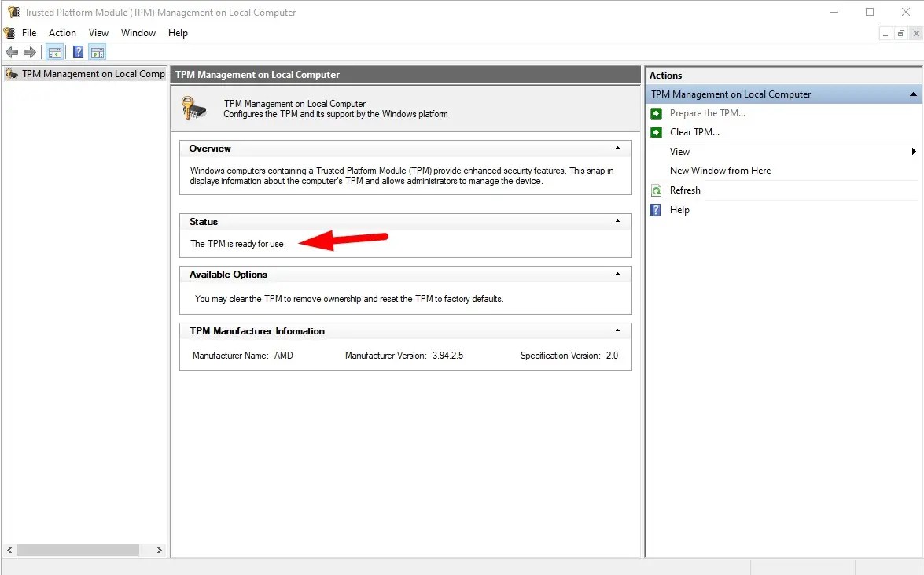Open the File menu
The image size is (924, 575).
tap(29, 33)
